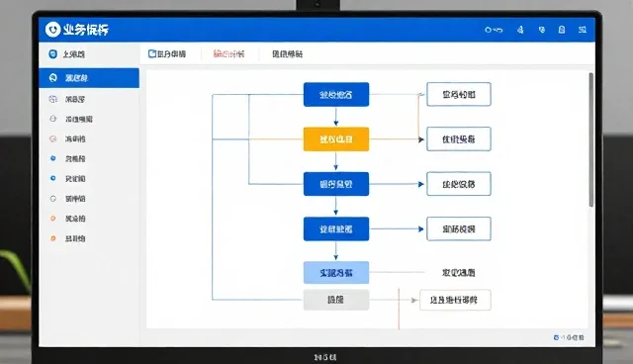Select the upper blue-dot sidebar item
This screenshot has width=633, height=364.
[89, 158]
